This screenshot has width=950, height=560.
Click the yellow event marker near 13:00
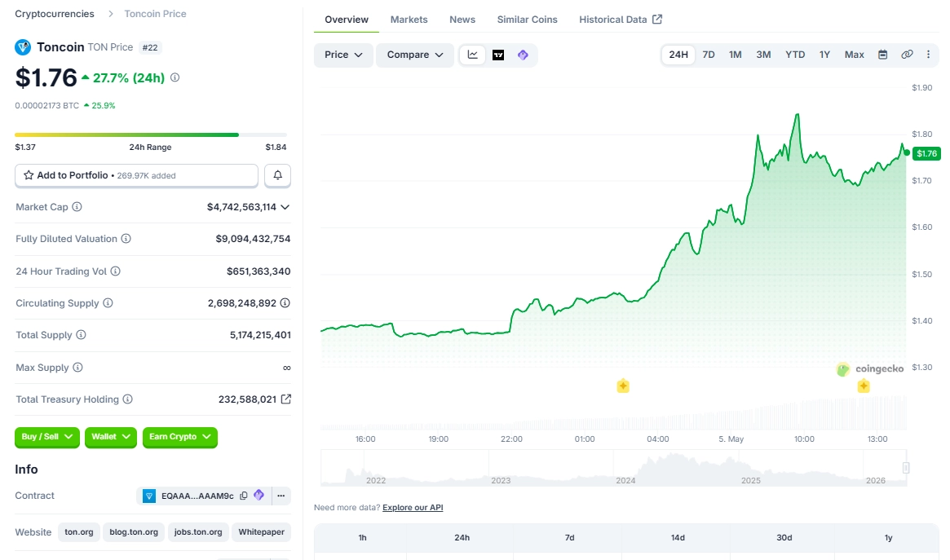[x=864, y=386]
